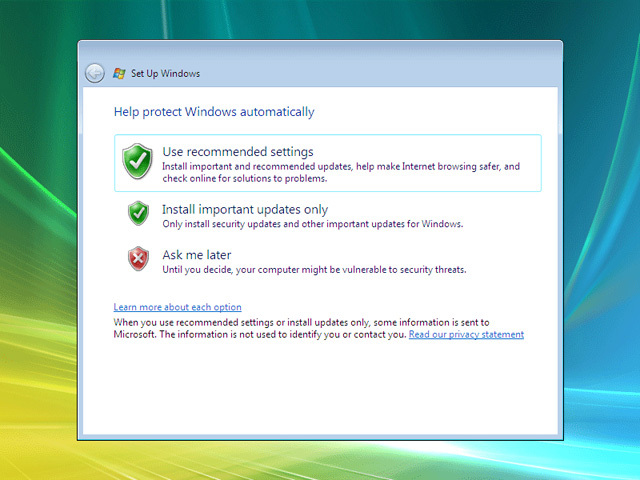Click the recommended settings description text

340,172
